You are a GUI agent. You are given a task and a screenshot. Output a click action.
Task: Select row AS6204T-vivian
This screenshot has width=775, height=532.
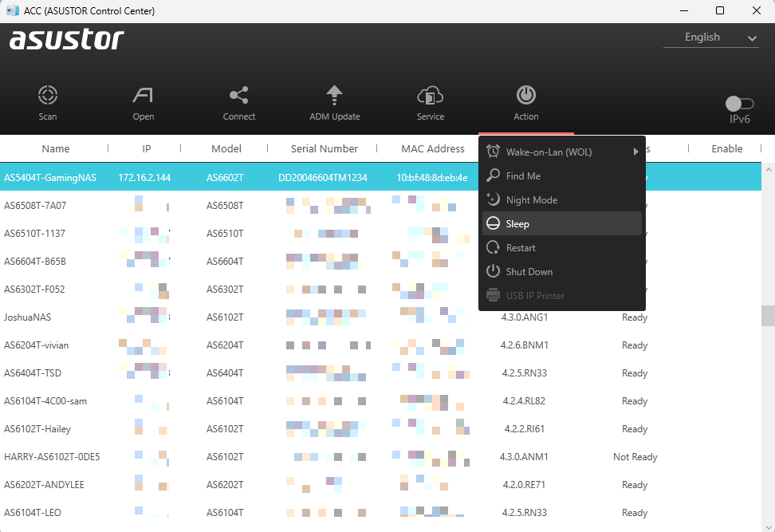coord(380,345)
